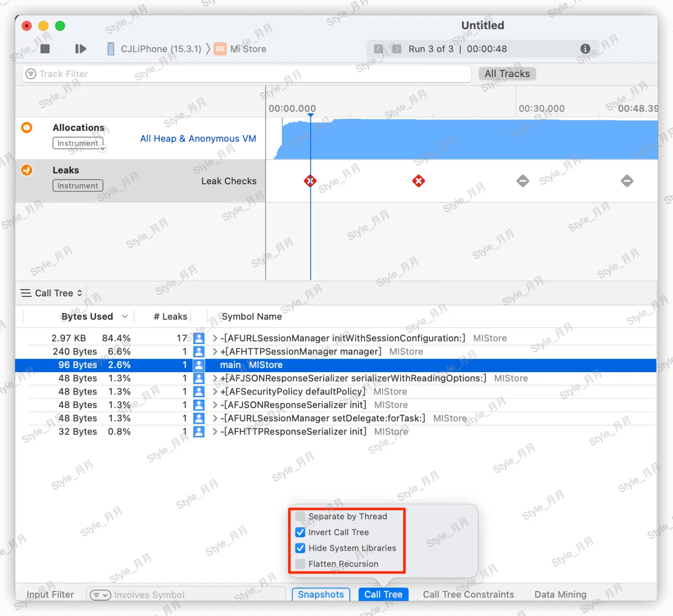Uncheck Invert Call Tree
The height and width of the screenshot is (616, 673).
[301, 533]
